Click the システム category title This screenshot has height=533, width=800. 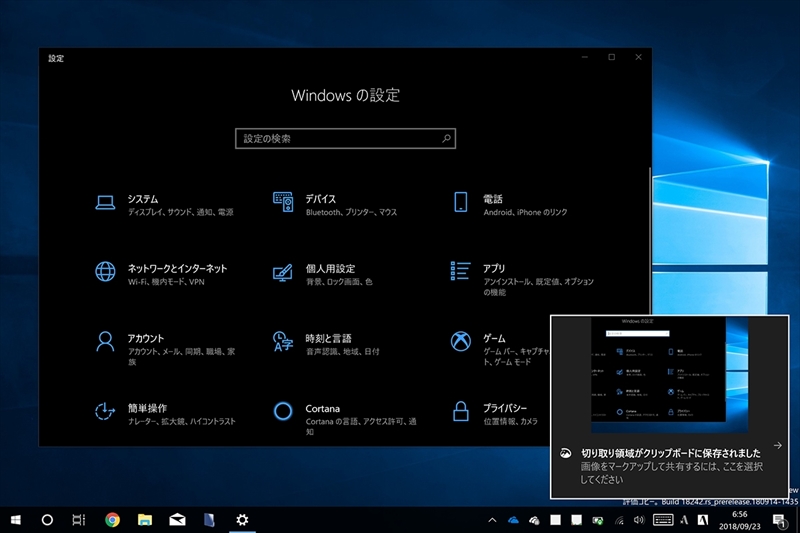click(x=142, y=199)
